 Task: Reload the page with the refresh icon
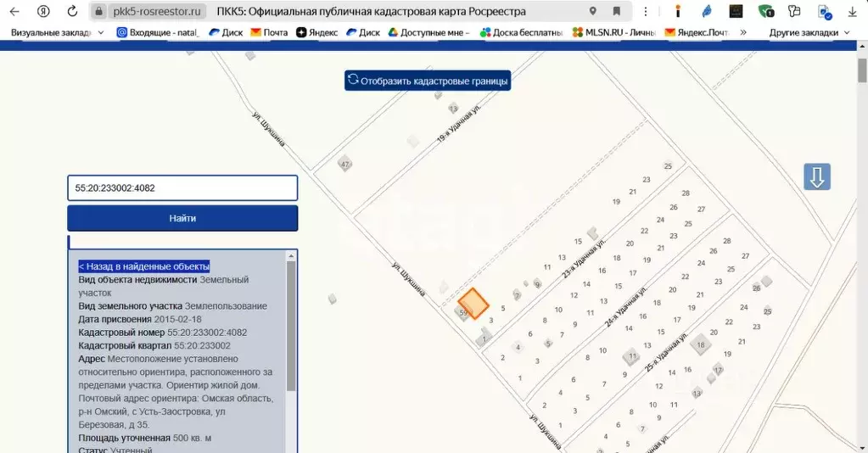[x=72, y=12]
